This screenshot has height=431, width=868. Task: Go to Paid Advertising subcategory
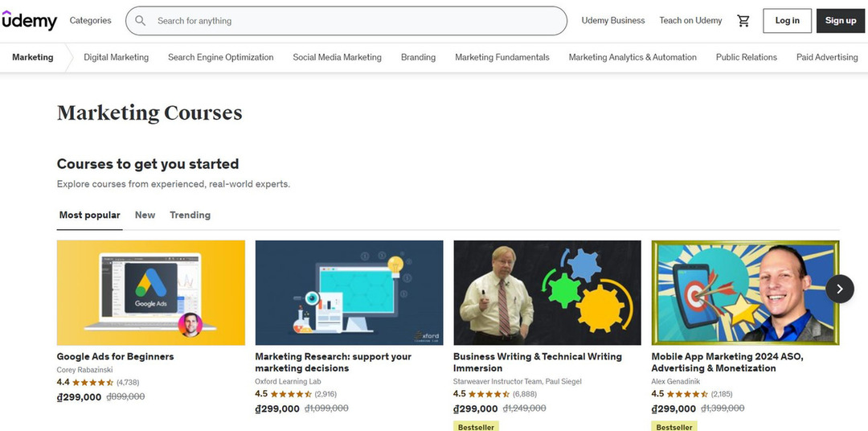tap(827, 57)
